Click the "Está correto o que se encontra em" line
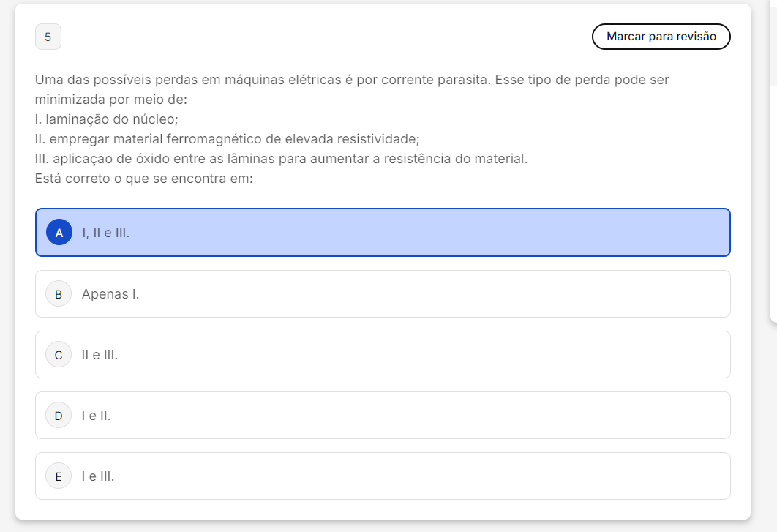This screenshot has width=777, height=532. (143, 178)
